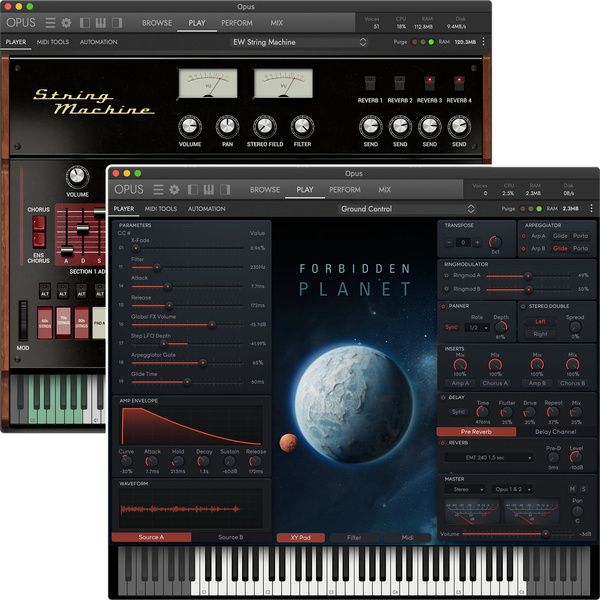Open the Panner Rate 1/2 dropdown

(x=477, y=328)
